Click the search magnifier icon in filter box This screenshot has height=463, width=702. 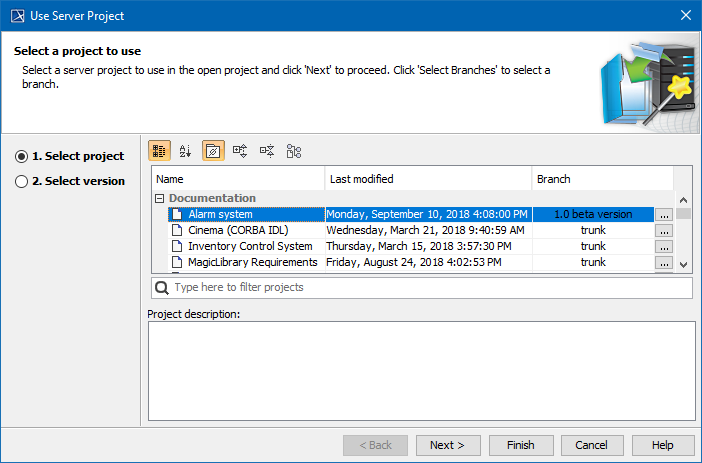(162, 287)
